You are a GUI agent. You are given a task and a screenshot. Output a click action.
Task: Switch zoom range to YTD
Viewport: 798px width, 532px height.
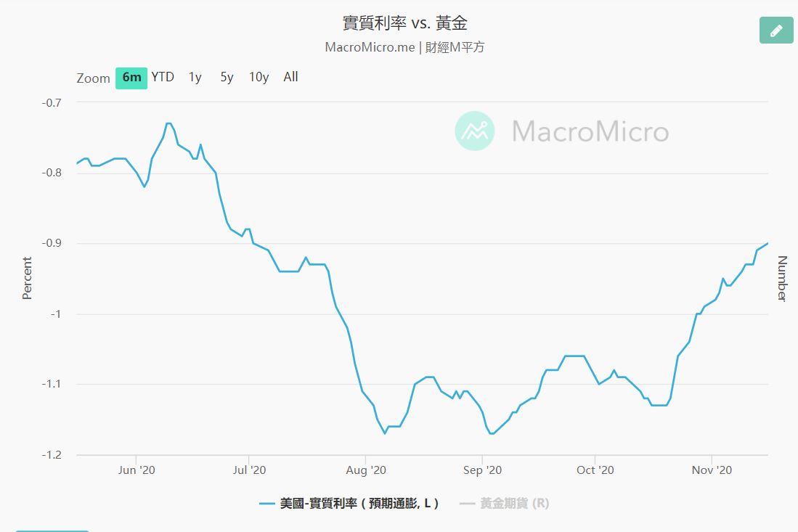pos(163,77)
